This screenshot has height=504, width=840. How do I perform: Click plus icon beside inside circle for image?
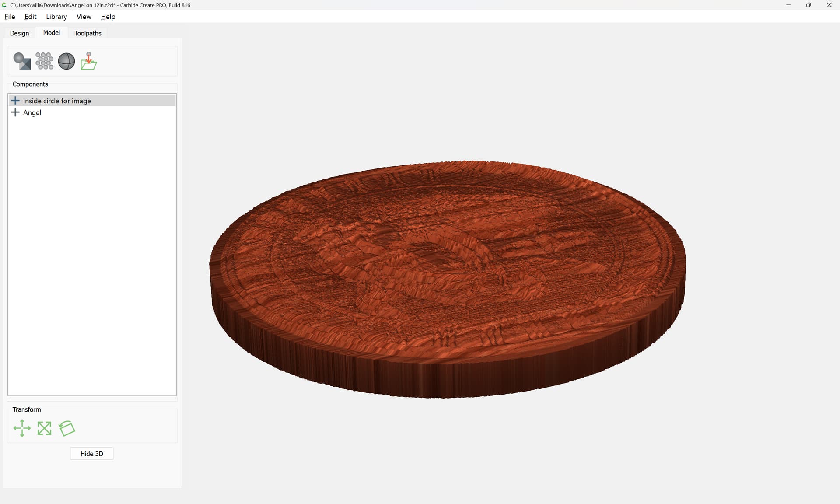pos(15,101)
